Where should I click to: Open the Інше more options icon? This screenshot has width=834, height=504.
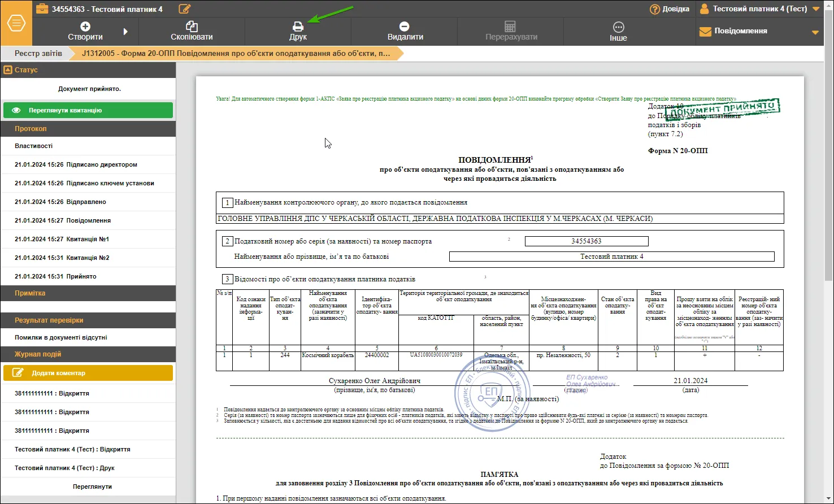(x=618, y=27)
